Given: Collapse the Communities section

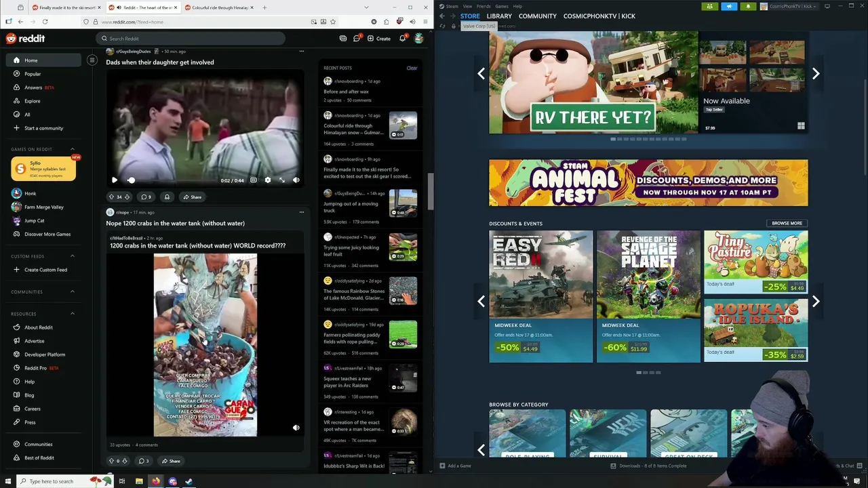Looking at the screenshot, I should 73,291.
